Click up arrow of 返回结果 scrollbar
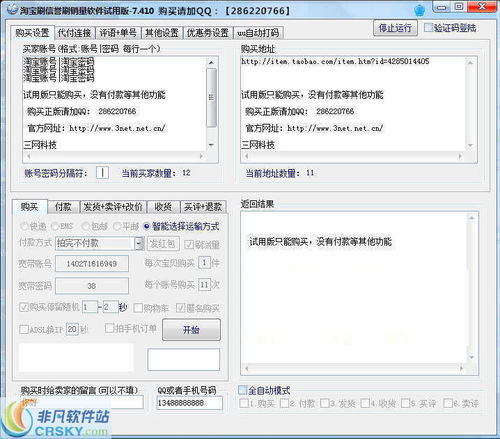Screen dimensions: 500x439 [x=472, y=218]
